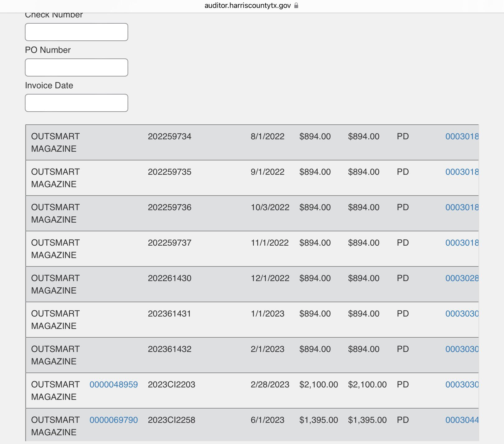Click the PO Number label
Viewport: 504px width, 444px height.
48,50
